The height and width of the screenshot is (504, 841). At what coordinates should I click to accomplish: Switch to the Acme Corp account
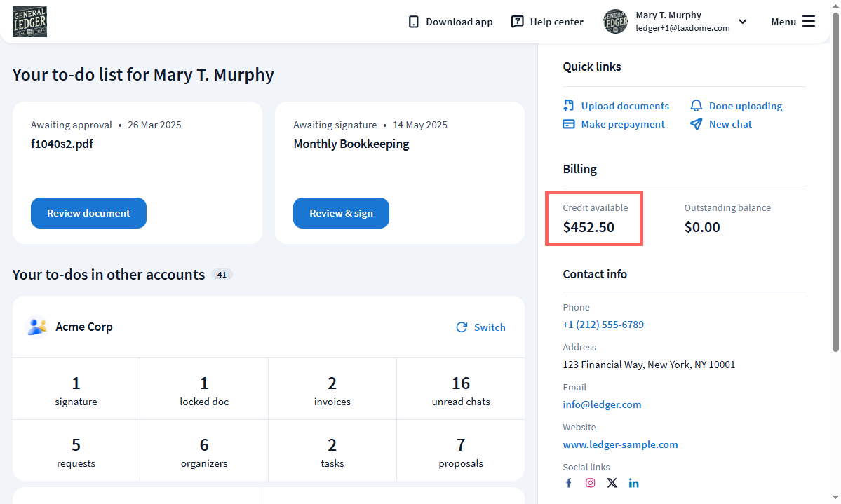[x=481, y=327]
